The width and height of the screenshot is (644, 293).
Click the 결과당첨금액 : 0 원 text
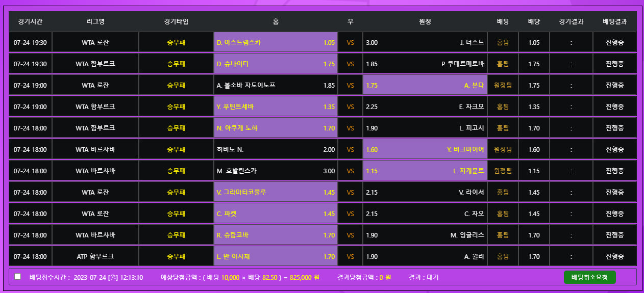364,278
